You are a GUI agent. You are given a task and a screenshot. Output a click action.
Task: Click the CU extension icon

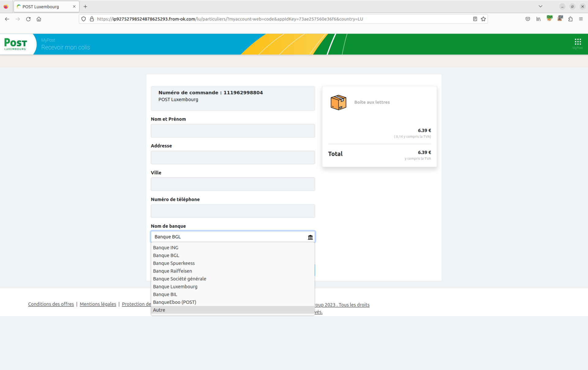[560, 18]
